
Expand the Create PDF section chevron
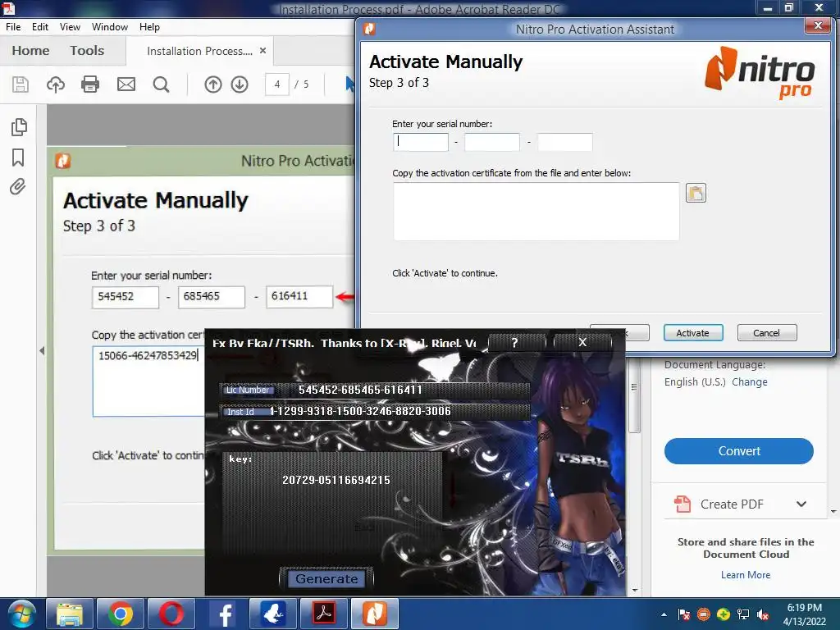(x=801, y=504)
